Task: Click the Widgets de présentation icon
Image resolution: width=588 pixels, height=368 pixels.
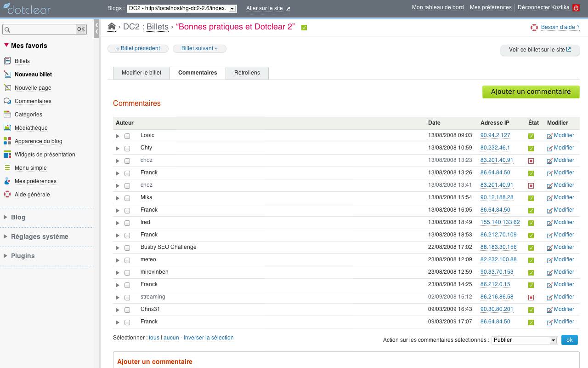Action: pos(7,155)
